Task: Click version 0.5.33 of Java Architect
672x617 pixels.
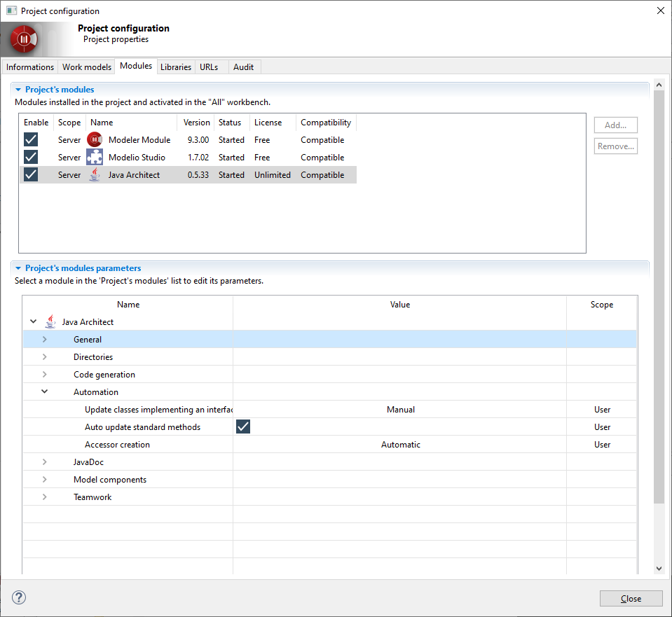Action: 198,175
